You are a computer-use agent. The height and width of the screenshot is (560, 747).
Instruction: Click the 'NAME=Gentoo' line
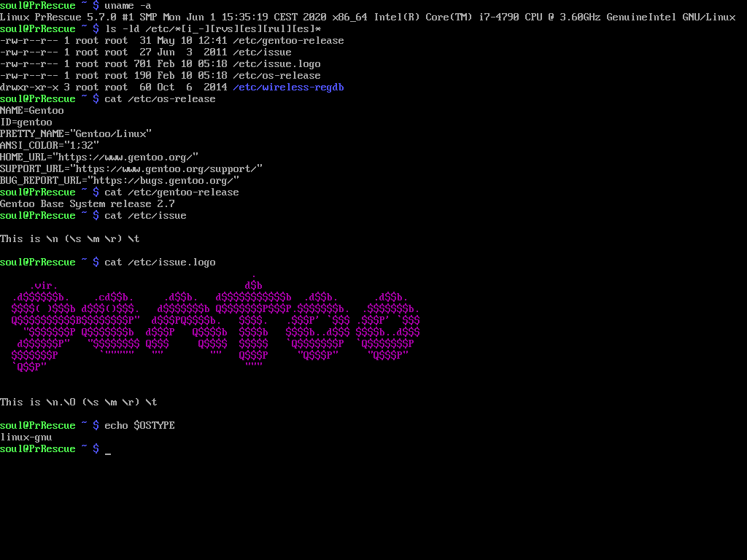point(32,111)
